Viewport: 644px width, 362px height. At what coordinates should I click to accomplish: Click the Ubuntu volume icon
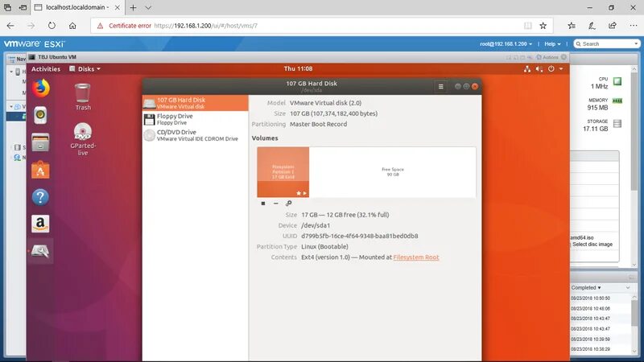tap(539, 69)
